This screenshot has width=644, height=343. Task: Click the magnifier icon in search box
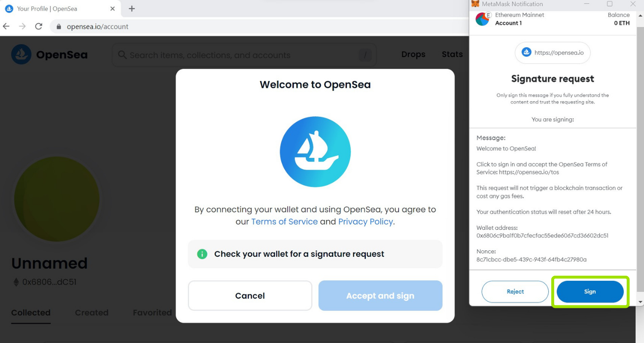[x=122, y=55]
